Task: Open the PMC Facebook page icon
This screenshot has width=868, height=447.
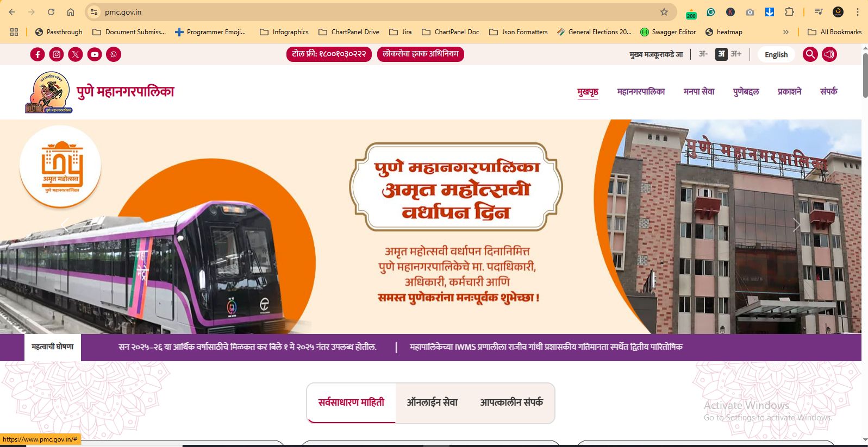Action: 38,54
